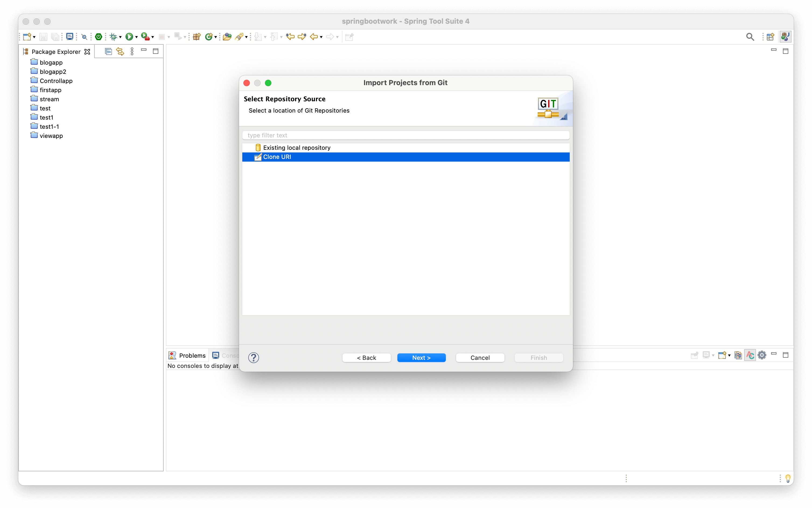Open the New Java Class dropdown arrow

pyautogui.click(x=216, y=37)
